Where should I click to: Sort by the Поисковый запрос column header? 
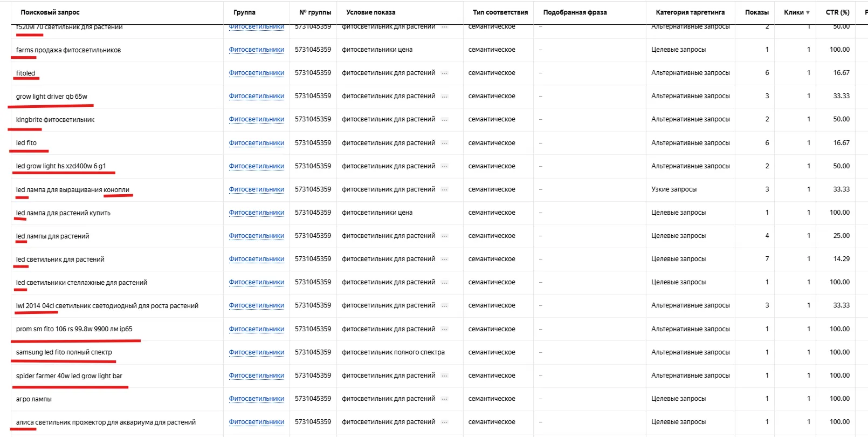pyautogui.click(x=50, y=12)
